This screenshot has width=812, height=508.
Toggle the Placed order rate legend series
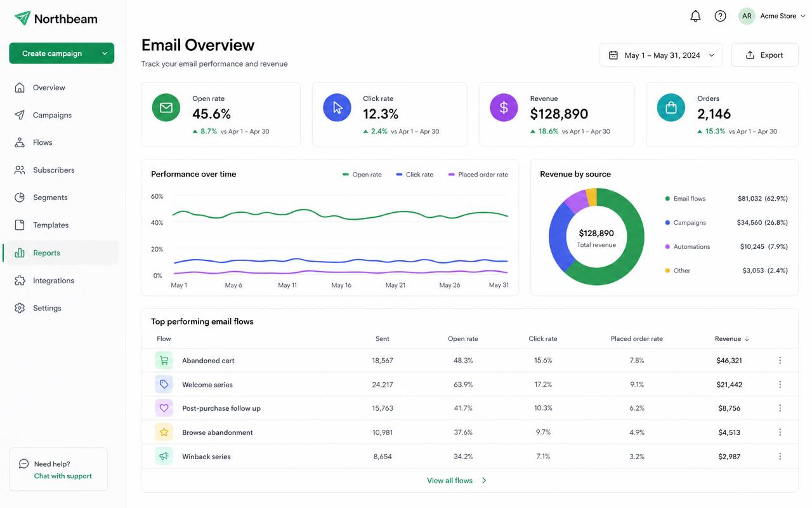(x=478, y=175)
